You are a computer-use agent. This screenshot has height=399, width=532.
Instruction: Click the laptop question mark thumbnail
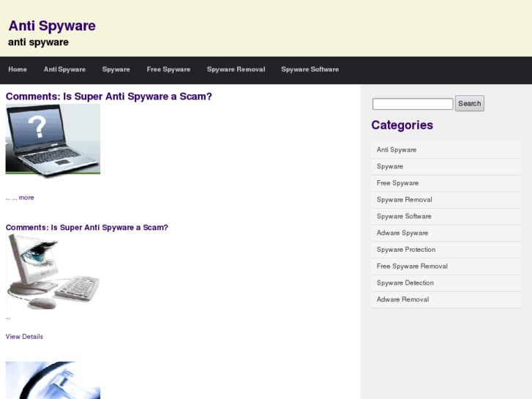(x=53, y=140)
